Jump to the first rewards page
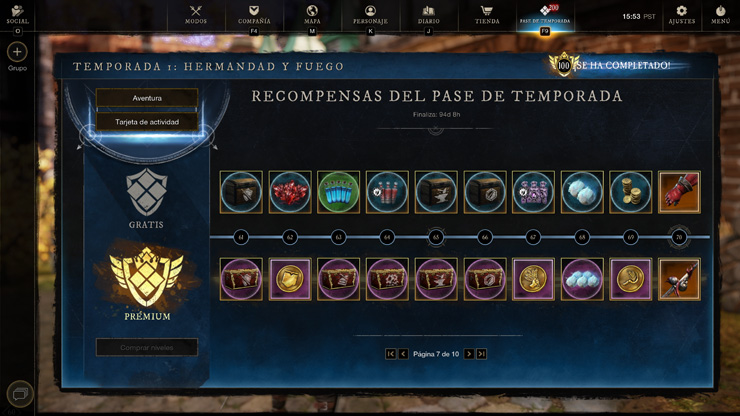 pos(391,354)
